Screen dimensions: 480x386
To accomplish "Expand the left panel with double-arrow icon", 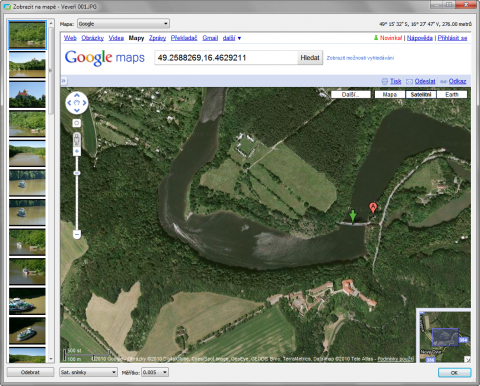I will click(64, 81).
